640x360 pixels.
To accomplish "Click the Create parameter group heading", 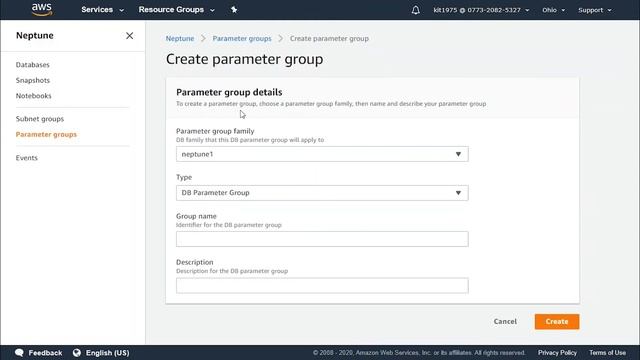I will tap(244, 59).
